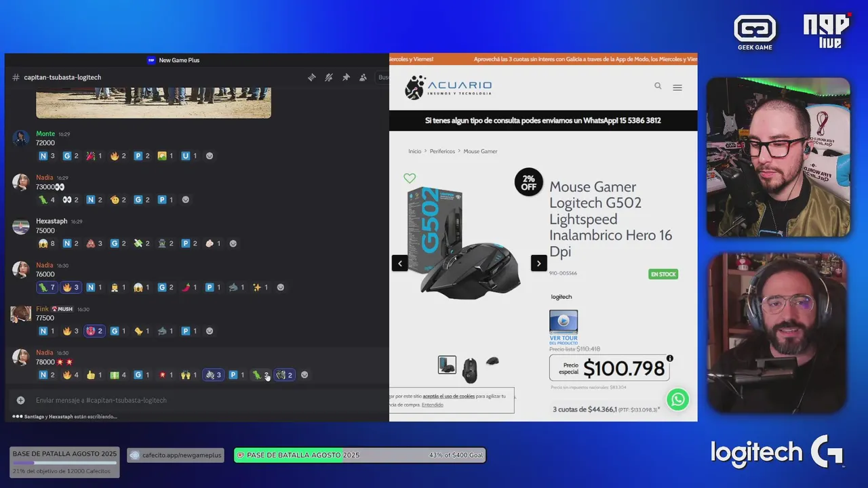Add reaction smiley on Nadia's 78000 message
Image resolution: width=868 pixels, height=488 pixels.
pos(304,375)
